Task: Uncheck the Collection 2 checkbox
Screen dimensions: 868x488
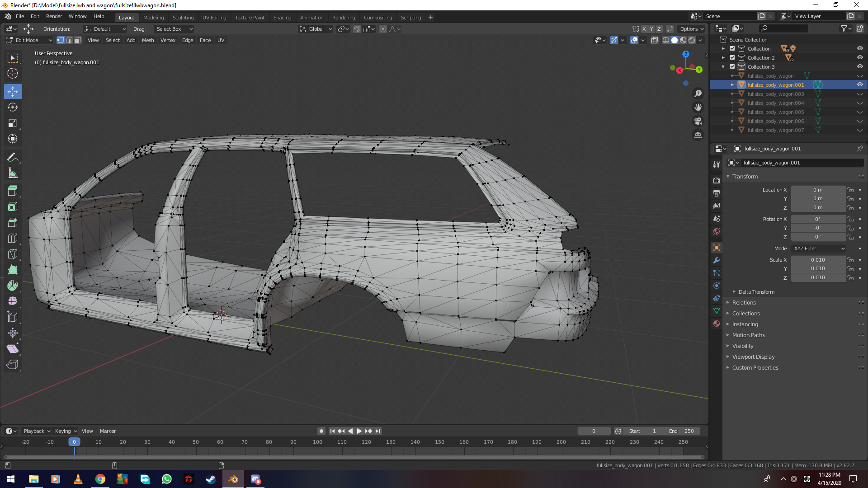Action: 732,58
